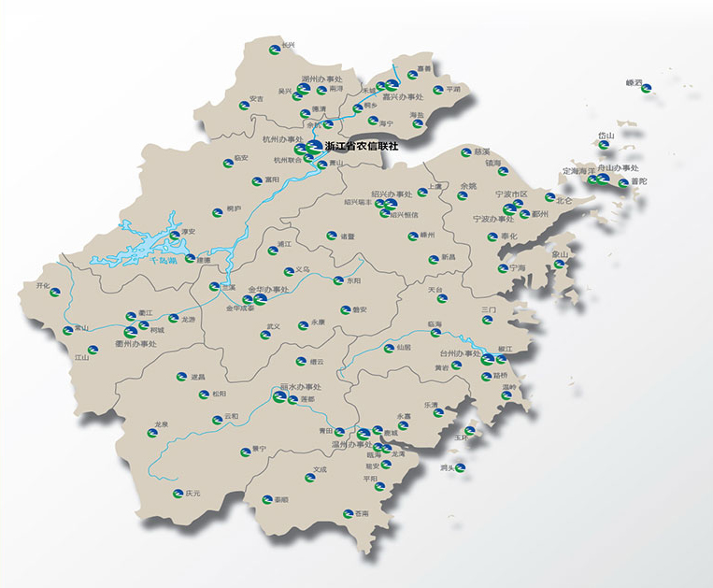The image size is (713, 588).
Task: Select the 嘉兴办事处 office label
Action: click(x=403, y=97)
